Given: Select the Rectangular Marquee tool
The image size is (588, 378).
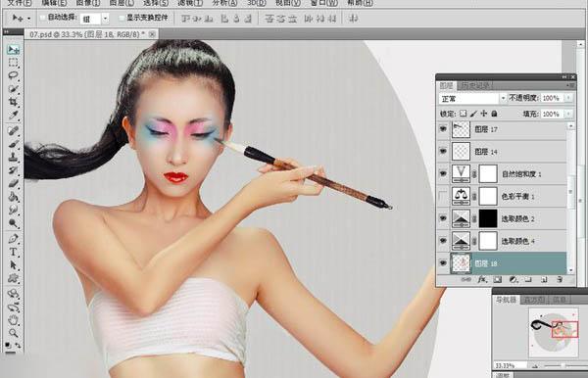Looking at the screenshot, I should point(14,63).
